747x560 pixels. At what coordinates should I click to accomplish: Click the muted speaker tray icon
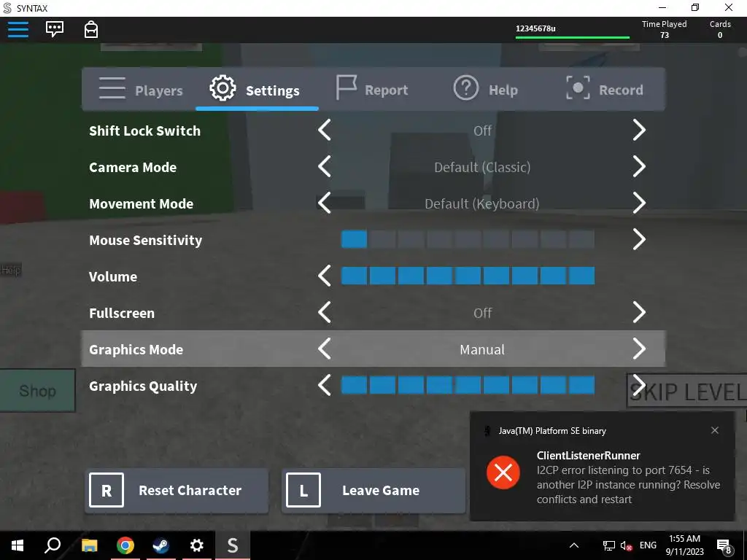coord(626,545)
